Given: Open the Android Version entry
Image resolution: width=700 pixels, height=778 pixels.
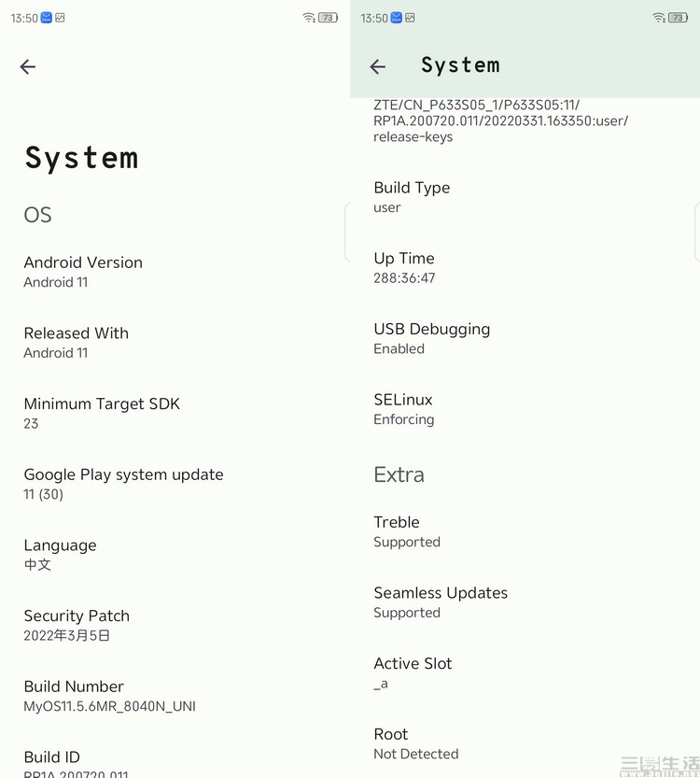Looking at the screenshot, I should [83, 272].
